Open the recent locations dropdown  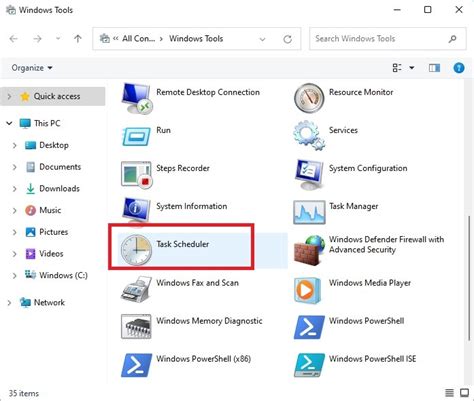pos(58,39)
